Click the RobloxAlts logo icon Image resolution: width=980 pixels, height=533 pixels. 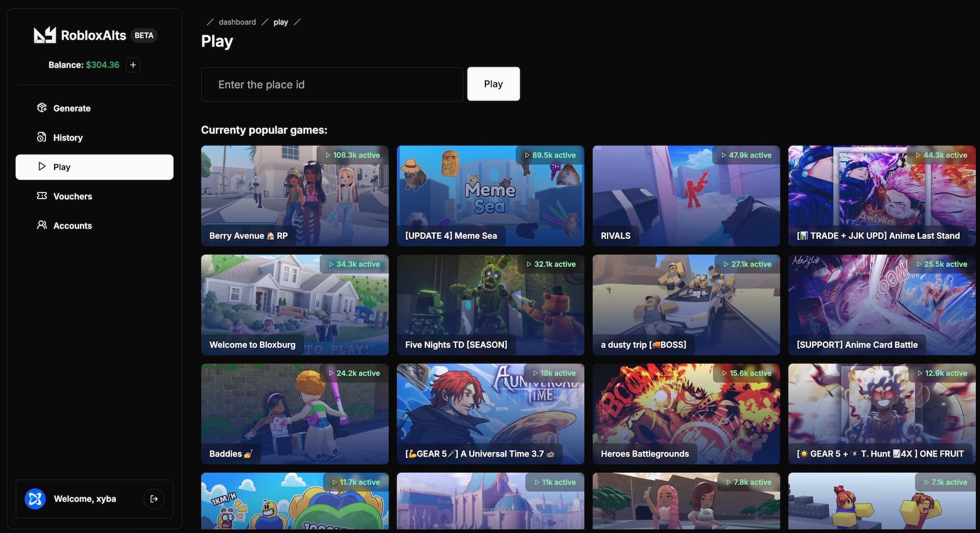click(45, 35)
